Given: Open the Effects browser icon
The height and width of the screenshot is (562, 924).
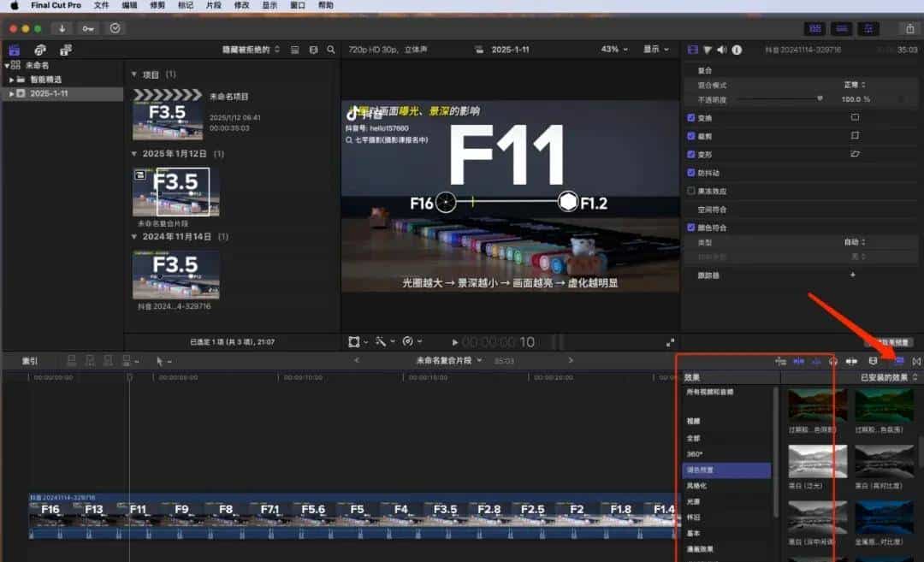Looking at the screenshot, I should tap(898, 360).
